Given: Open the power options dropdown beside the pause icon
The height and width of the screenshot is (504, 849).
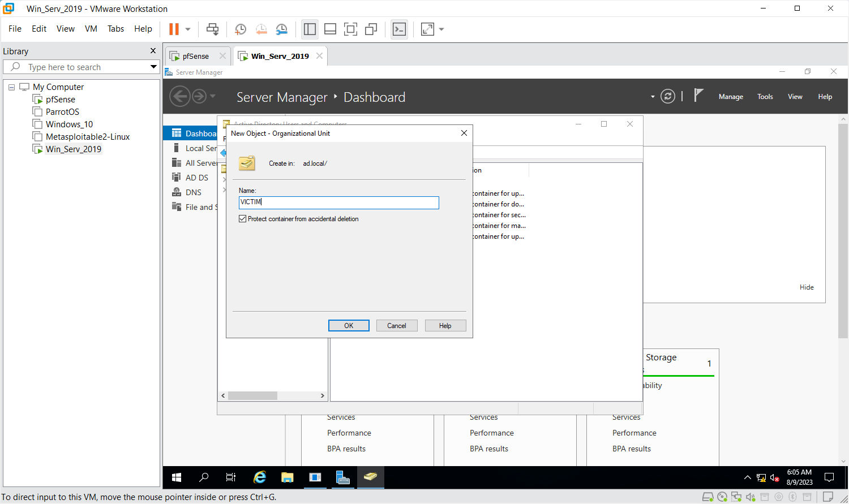Looking at the screenshot, I should coord(188,29).
